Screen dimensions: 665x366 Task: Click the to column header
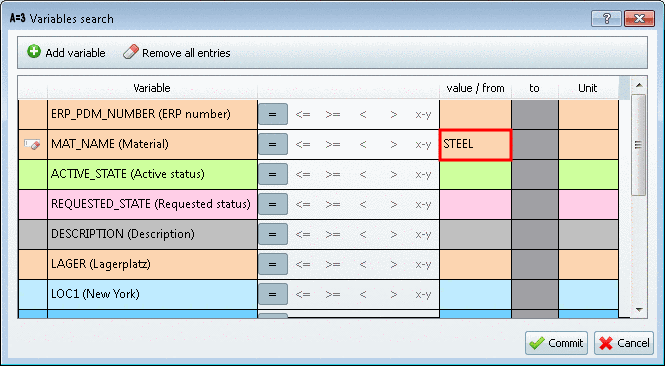pos(534,88)
